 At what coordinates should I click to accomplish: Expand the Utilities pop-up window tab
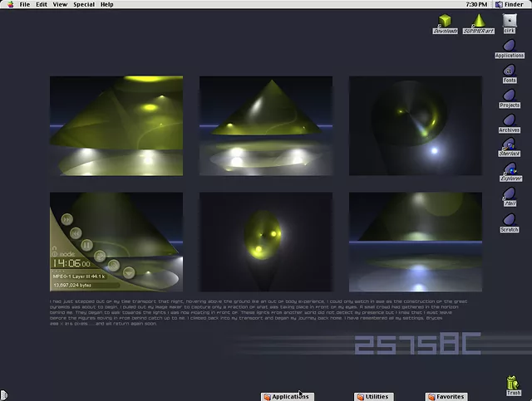pos(372,397)
